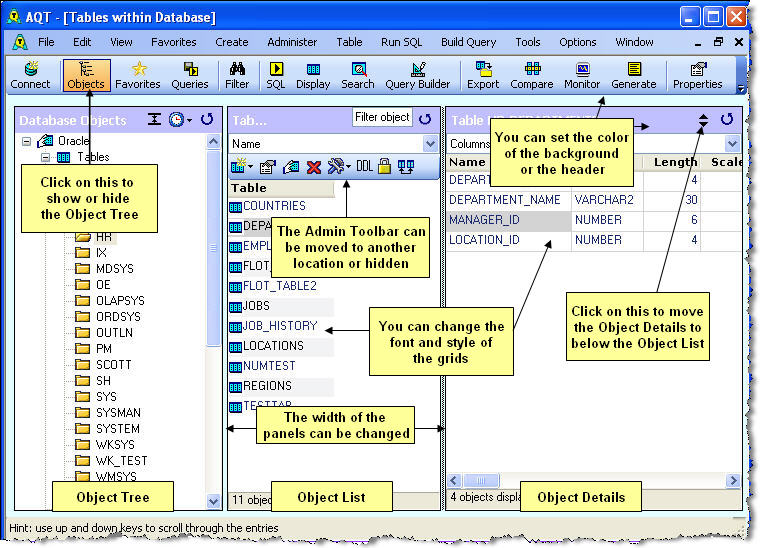Open the Run SQL menu
The height and width of the screenshot is (548, 760).
click(402, 42)
